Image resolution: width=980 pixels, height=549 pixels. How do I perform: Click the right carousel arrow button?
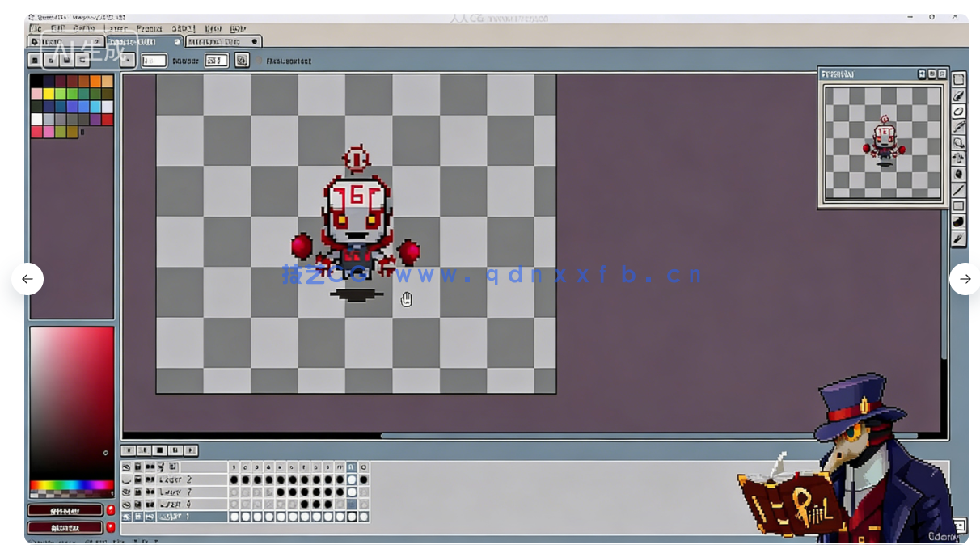click(964, 279)
